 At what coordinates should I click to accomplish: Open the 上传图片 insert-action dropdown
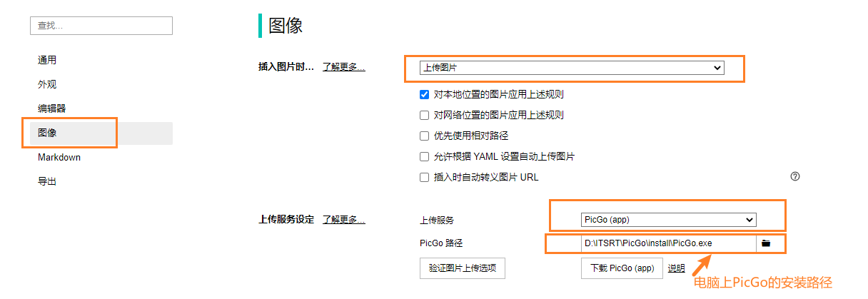(x=572, y=68)
